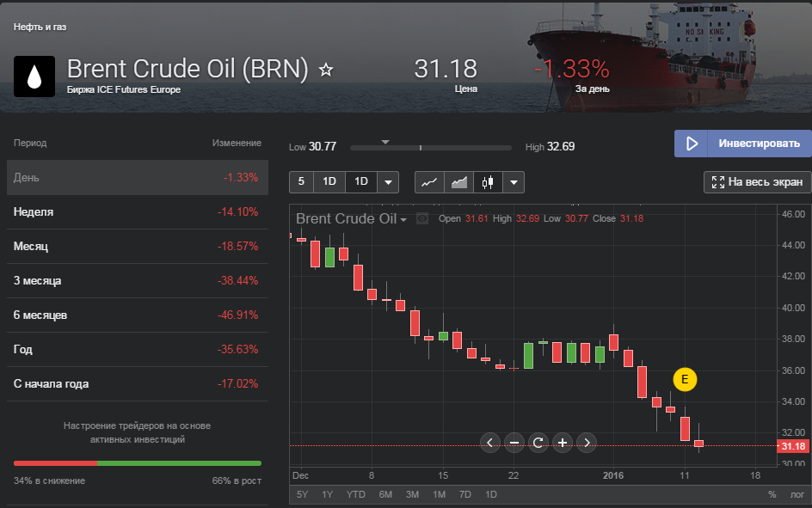This screenshot has height=508, width=812.
Task: Toggle the series visibility eye icon
Action: 422,219
